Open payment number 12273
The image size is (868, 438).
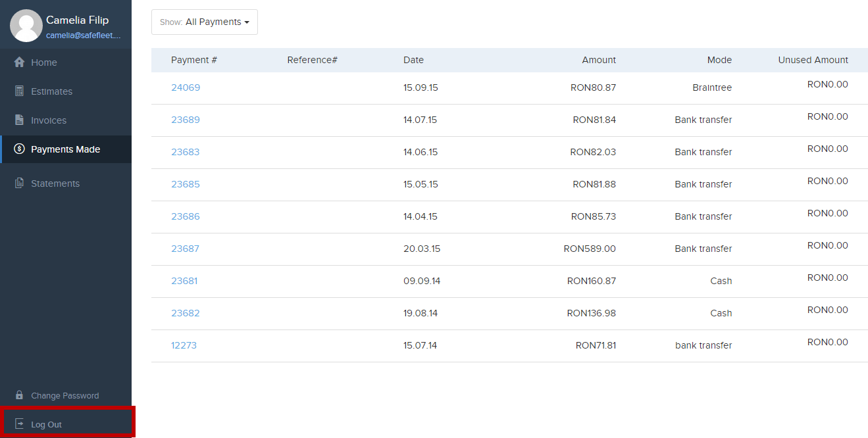point(184,345)
